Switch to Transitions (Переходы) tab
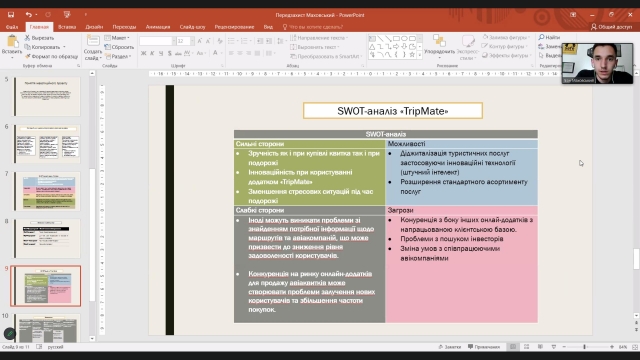 (124, 27)
